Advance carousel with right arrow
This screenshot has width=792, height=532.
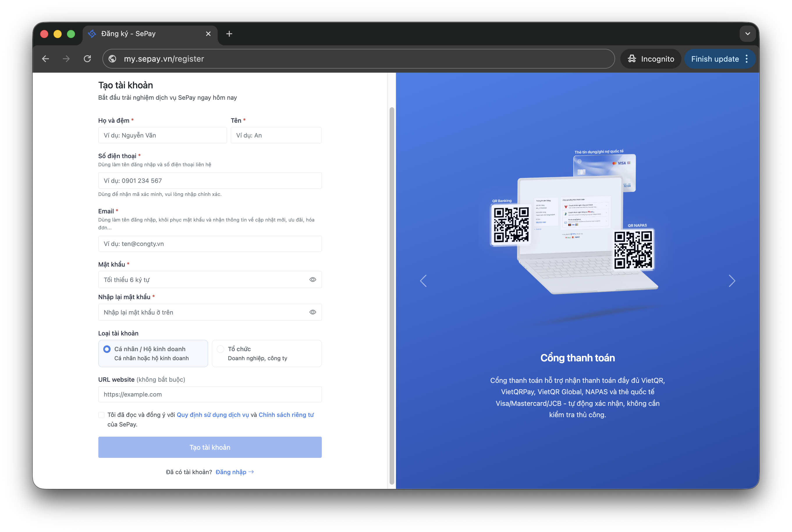coord(731,281)
